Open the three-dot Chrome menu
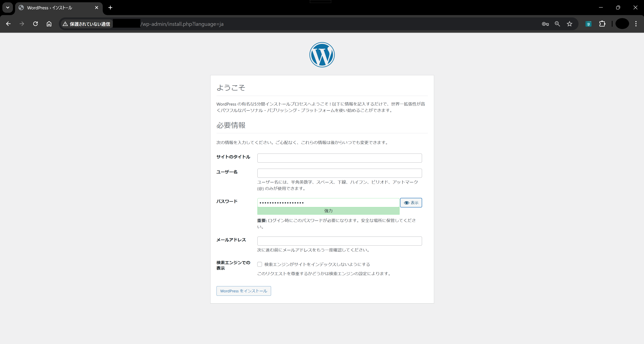The width and height of the screenshot is (644, 344). [x=636, y=24]
